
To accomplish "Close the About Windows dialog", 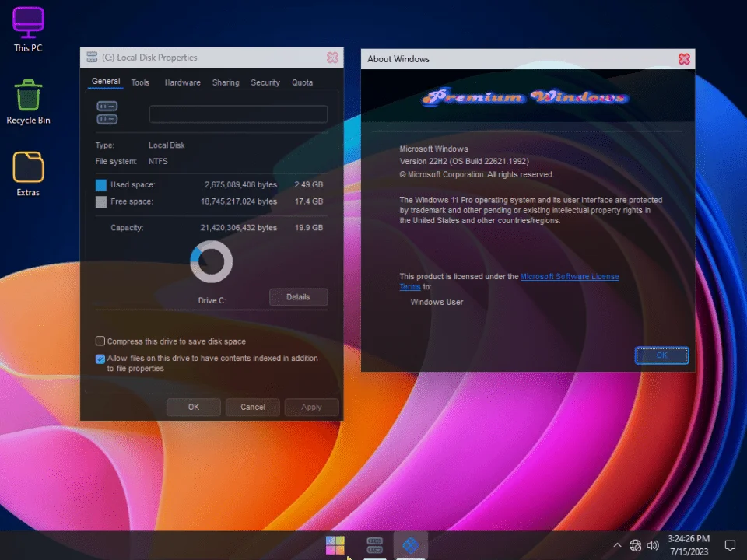I will pos(684,59).
